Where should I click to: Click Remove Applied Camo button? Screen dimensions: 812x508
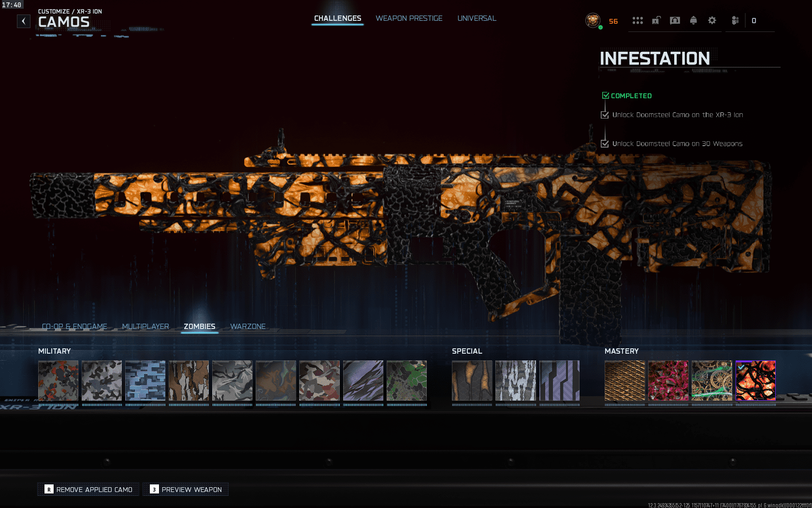point(89,490)
